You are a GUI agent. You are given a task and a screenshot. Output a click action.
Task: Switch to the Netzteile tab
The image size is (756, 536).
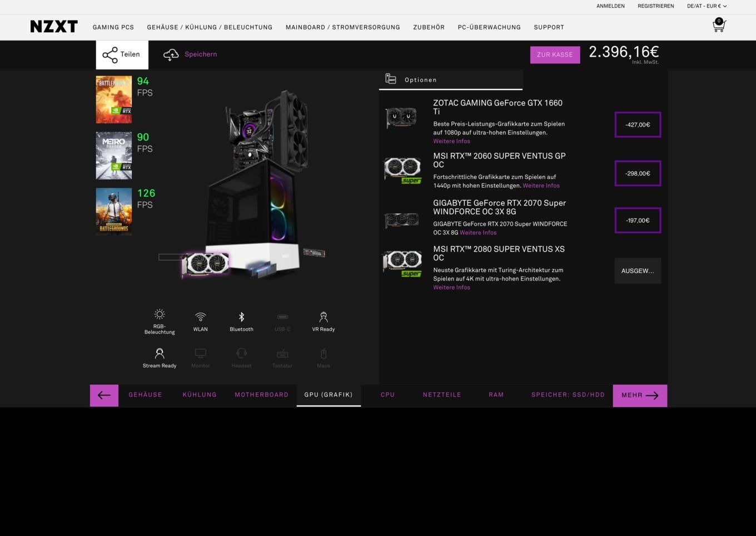click(442, 395)
